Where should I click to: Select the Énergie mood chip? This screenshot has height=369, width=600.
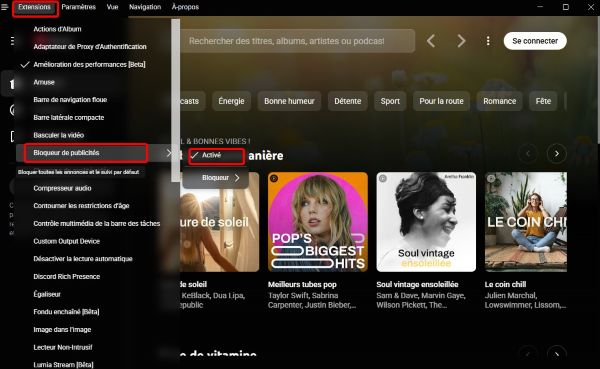[x=232, y=101]
